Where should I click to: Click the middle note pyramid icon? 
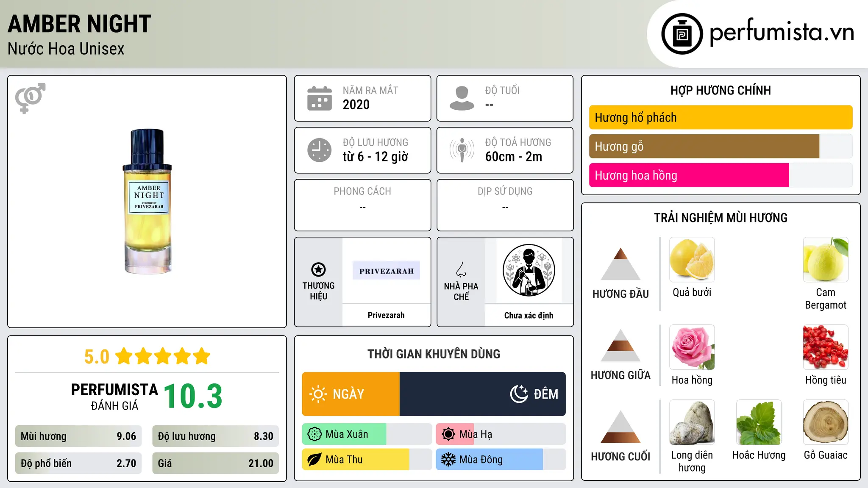click(620, 345)
